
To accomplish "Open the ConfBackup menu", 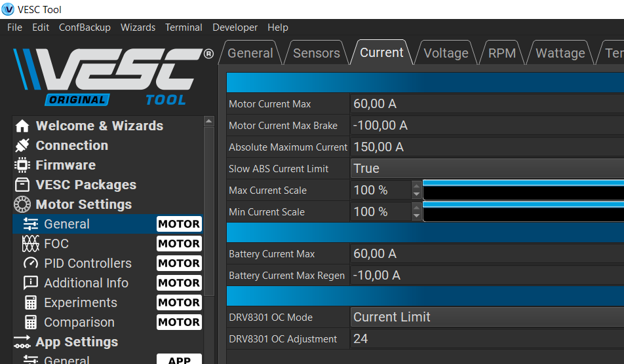I will click(x=85, y=27).
